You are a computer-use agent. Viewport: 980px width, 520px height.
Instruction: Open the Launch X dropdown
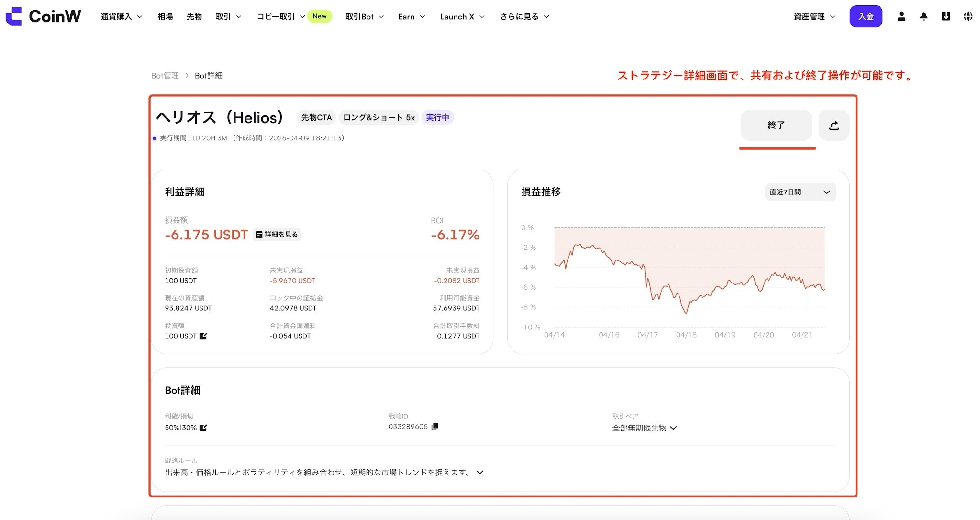462,17
